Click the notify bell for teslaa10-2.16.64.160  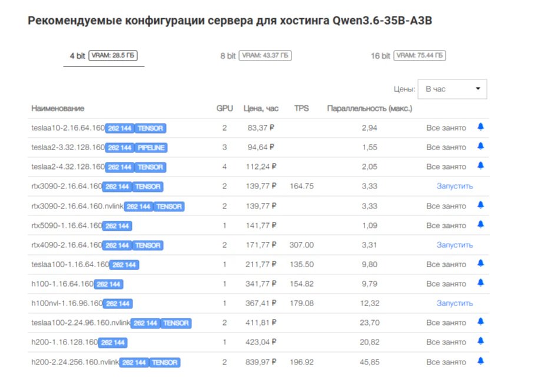480,127
